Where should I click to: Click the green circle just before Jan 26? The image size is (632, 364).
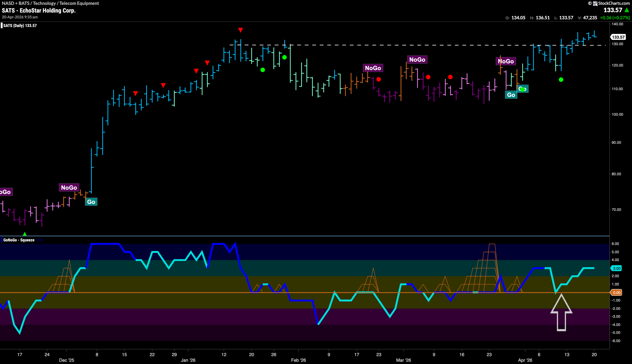pos(262,70)
